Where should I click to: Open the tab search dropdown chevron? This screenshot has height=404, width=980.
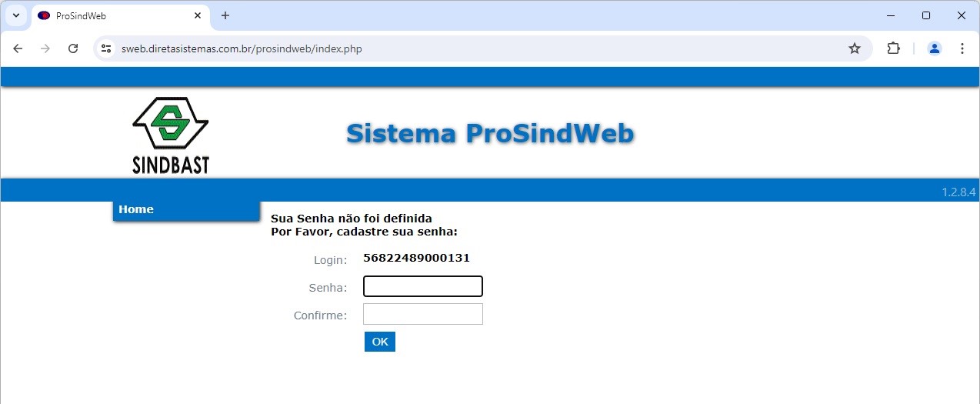click(15, 15)
